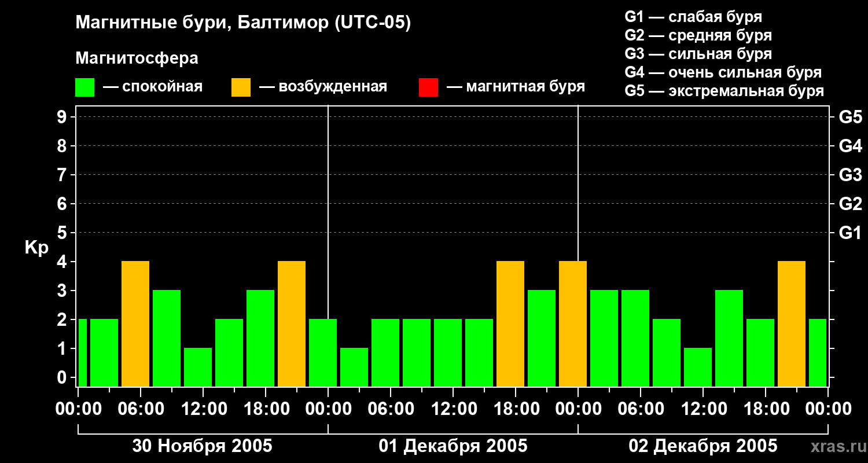868x463 pixels.
Task: Click the orange bar crossing midnight into 02 Декабря
Action: (573, 324)
